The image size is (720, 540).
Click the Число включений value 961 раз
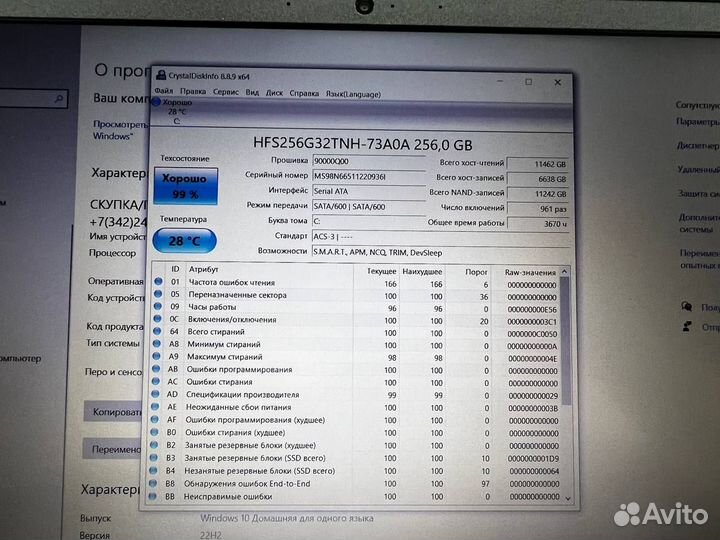(x=538, y=209)
